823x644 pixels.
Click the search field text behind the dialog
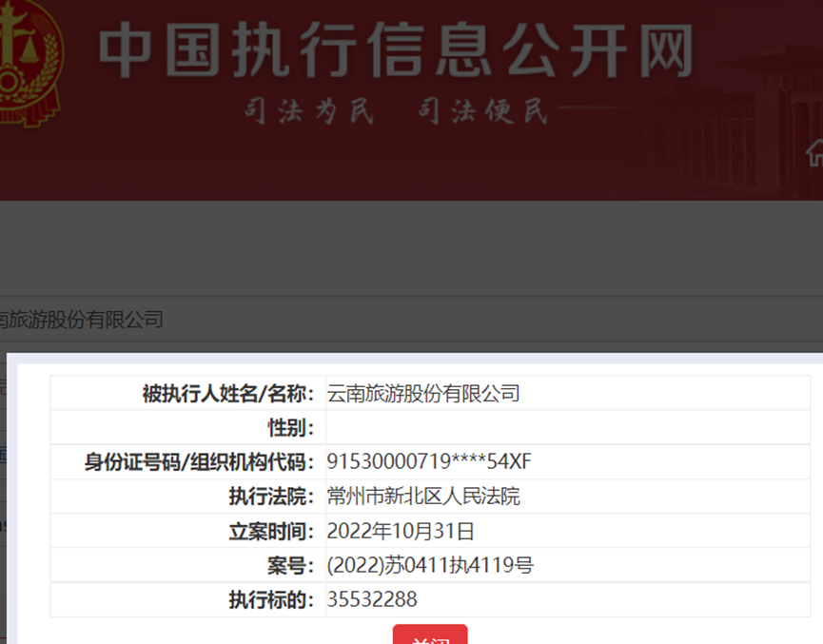(x=82, y=319)
